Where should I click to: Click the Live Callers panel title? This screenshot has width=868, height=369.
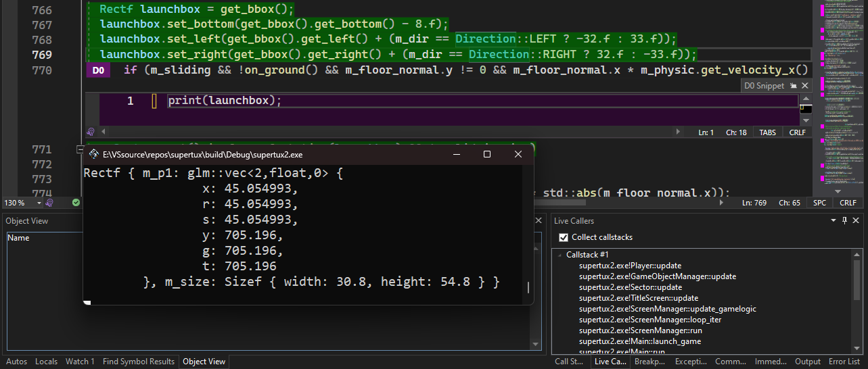coord(574,221)
